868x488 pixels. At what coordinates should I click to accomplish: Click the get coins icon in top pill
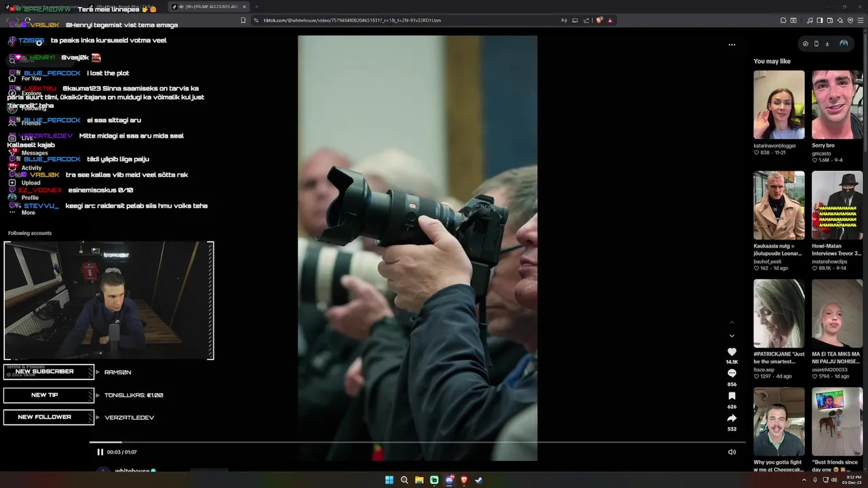(806, 43)
